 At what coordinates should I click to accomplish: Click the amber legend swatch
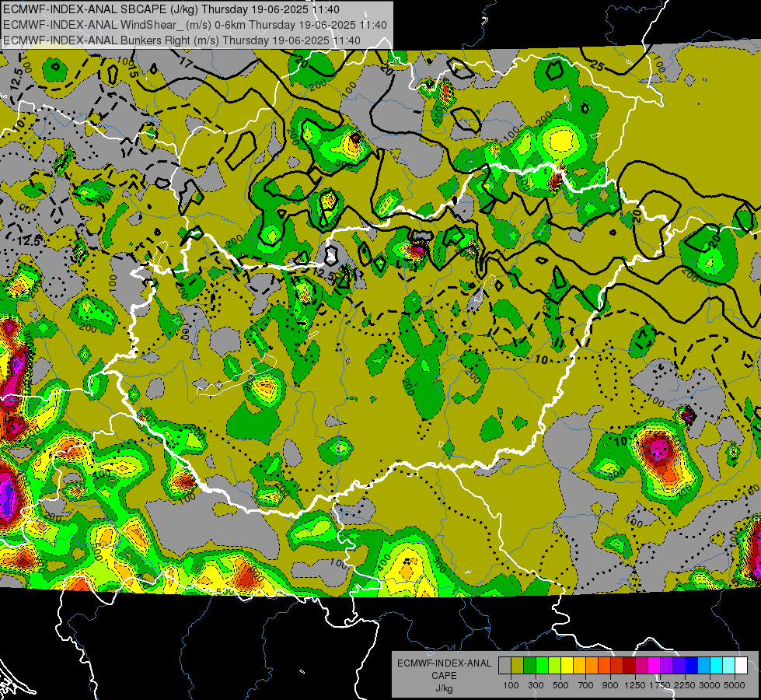(x=579, y=666)
